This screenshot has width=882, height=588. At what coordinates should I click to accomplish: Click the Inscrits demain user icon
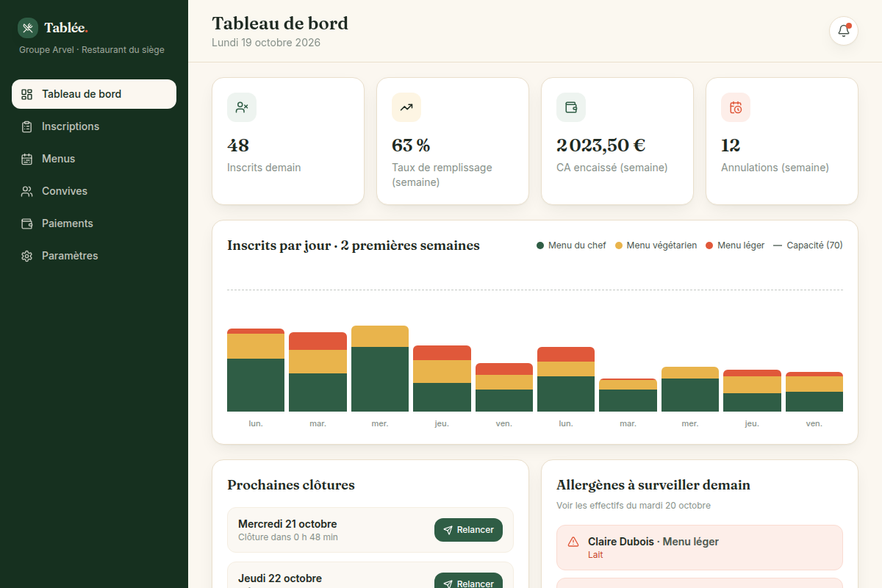click(242, 107)
